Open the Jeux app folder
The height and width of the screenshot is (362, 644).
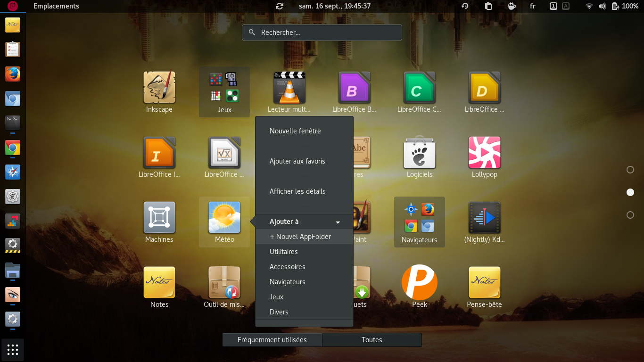(x=224, y=92)
